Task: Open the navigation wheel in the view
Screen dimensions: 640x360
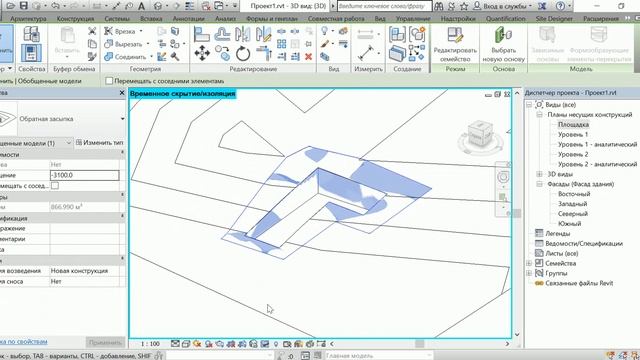Action: 503,177
